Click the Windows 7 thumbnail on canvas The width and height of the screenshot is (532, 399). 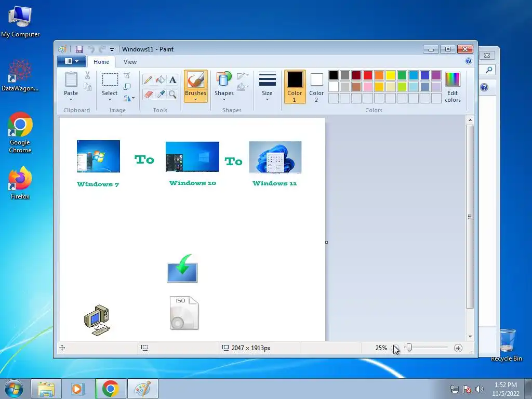tap(98, 156)
